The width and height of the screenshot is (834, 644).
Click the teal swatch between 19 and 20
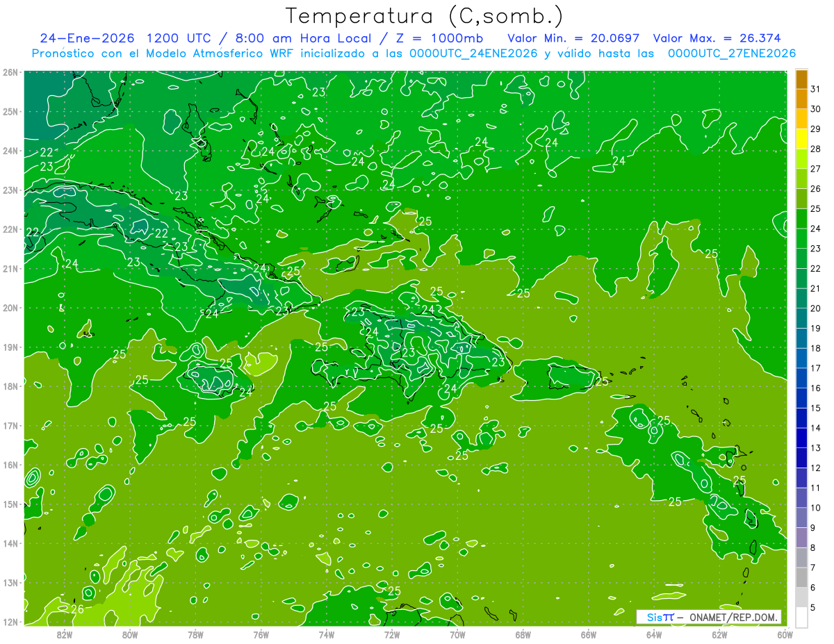pyautogui.click(x=801, y=318)
